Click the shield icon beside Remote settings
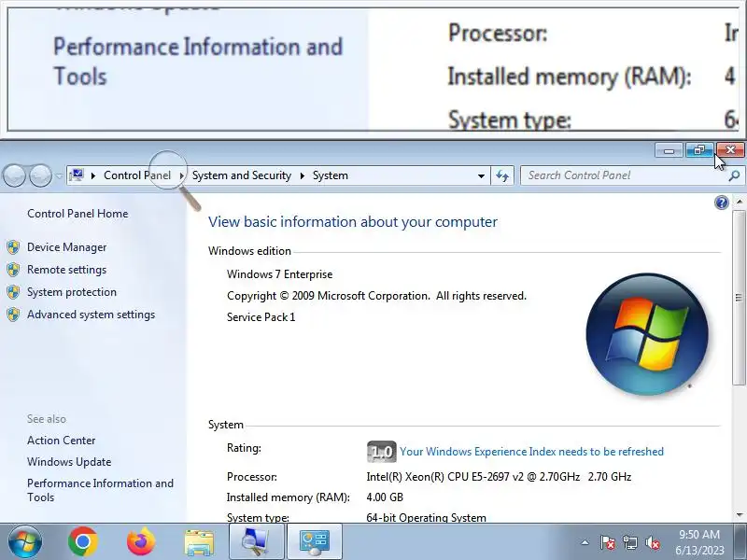 tap(13, 270)
